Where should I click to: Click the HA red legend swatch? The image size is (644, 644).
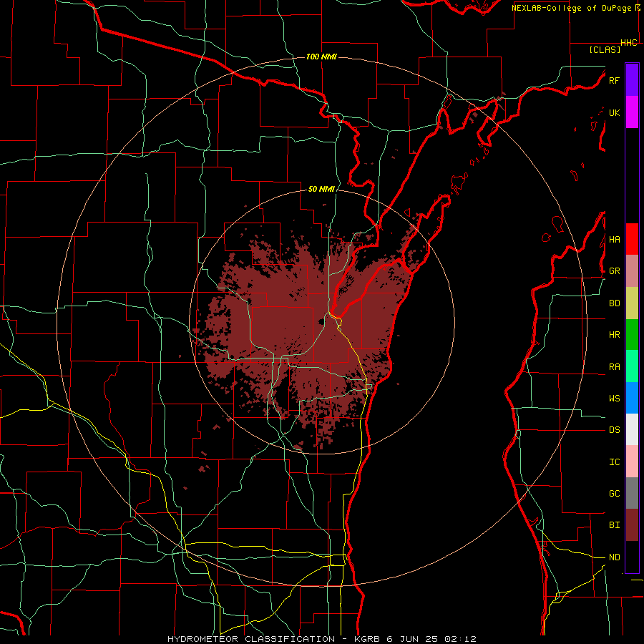click(x=632, y=239)
